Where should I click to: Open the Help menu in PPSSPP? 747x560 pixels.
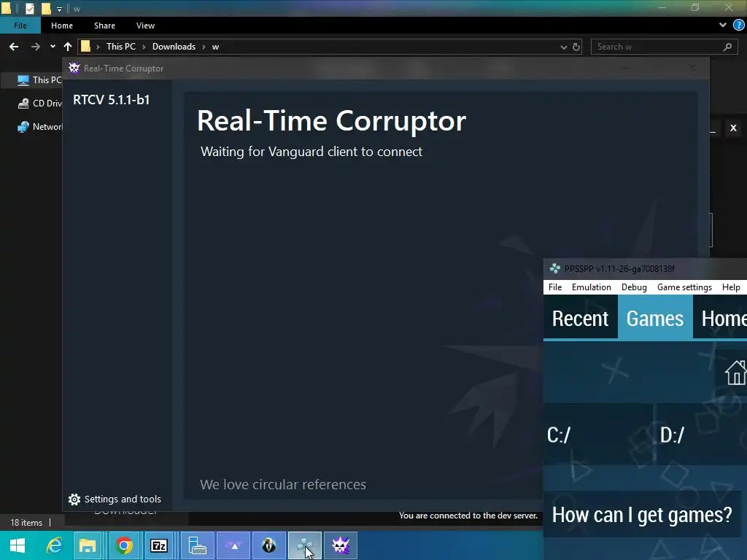pyautogui.click(x=731, y=287)
